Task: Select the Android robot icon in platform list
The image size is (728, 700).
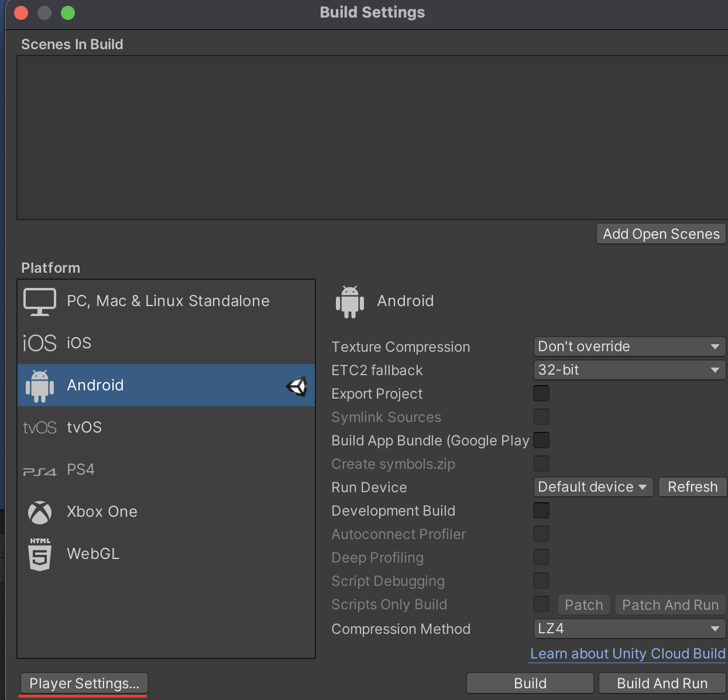Action: [x=39, y=385]
